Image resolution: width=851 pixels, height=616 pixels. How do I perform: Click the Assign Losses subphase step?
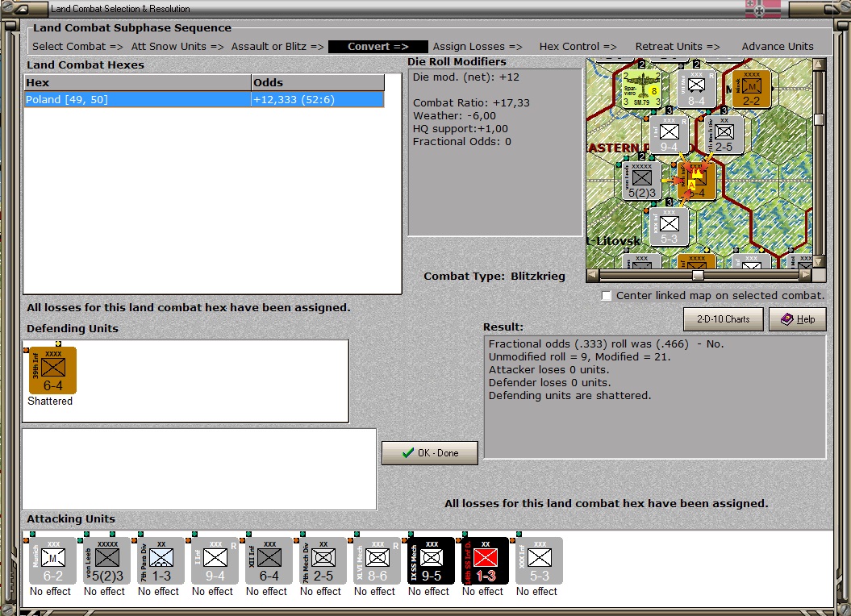point(478,47)
